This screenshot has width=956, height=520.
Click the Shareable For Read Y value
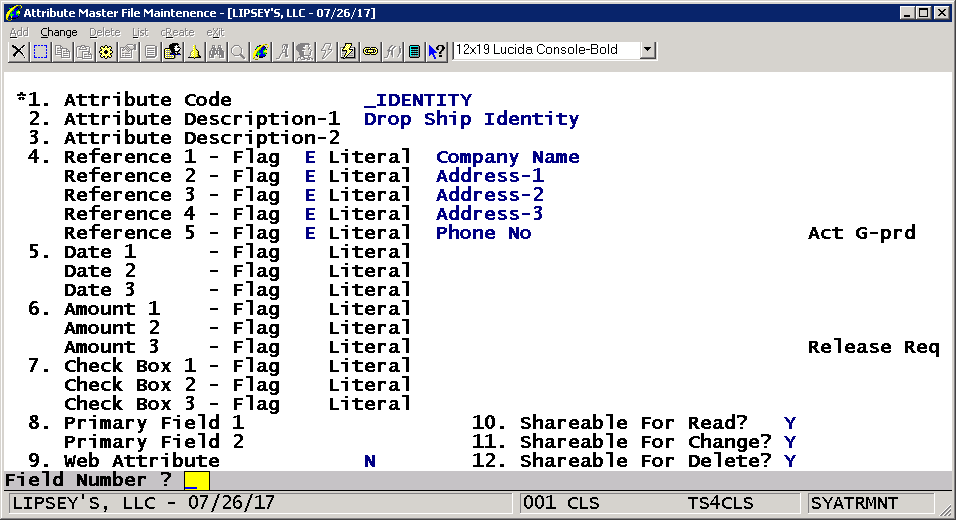[x=790, y=423]
